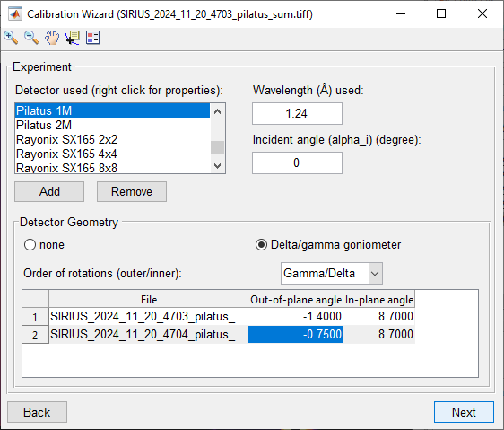Click detector list scroll up arrow
This screenshot has width=504, height=430.
pos(218,111)
